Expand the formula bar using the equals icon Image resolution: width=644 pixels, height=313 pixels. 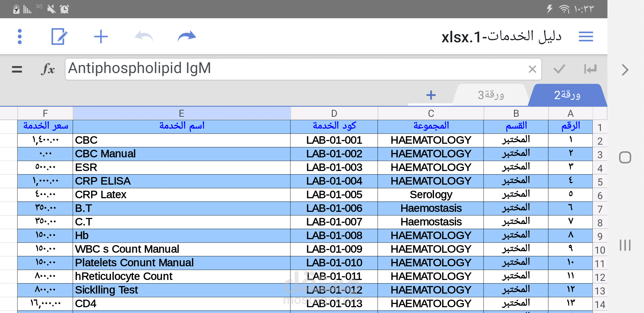click(x=17, y=69)
